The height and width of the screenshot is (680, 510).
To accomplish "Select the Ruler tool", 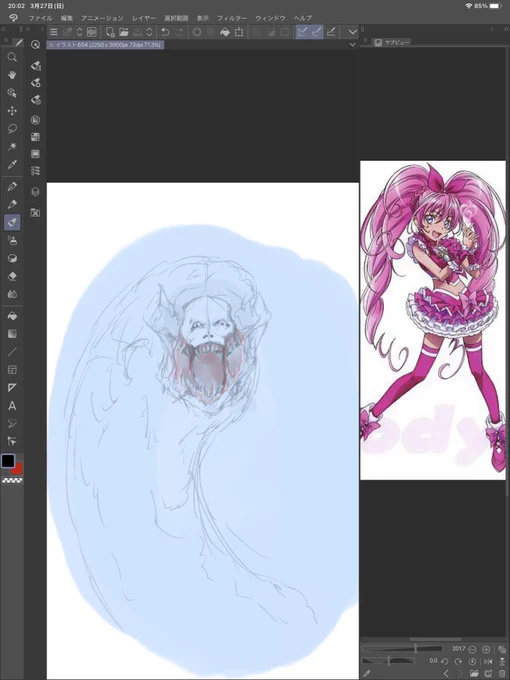I will click(12, 388).
